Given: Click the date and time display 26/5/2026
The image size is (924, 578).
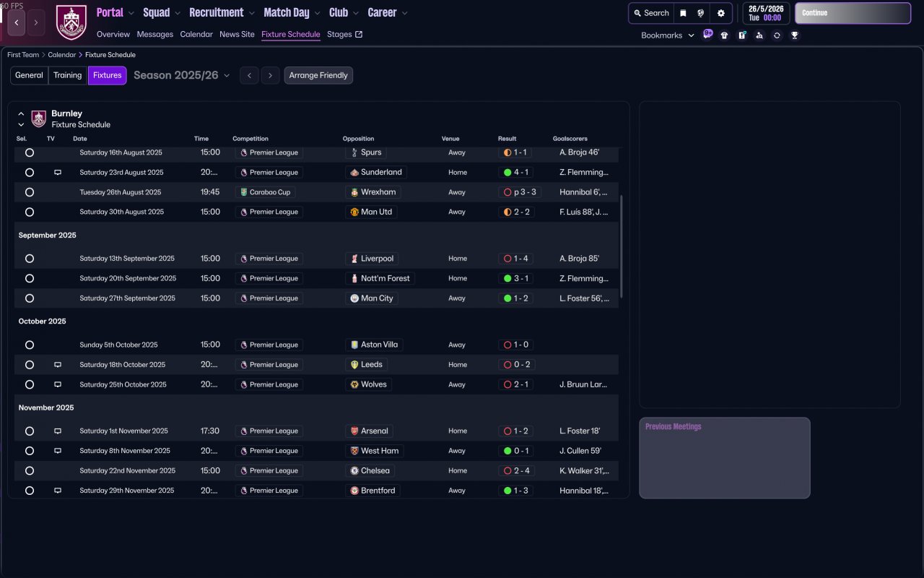Looking at the screenshot, I should coord(766,13).
